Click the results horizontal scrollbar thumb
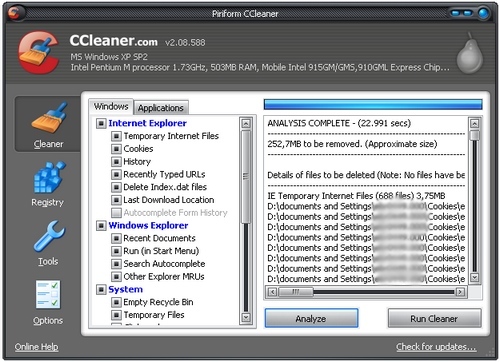 click(296, 292)
